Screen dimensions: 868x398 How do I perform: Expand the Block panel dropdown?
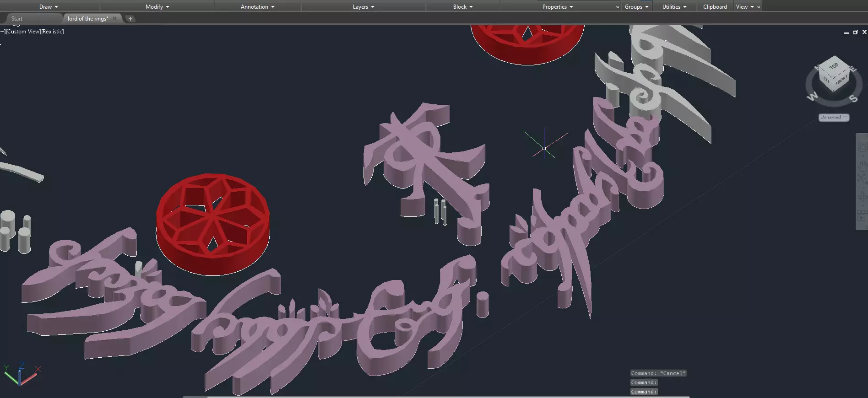[463, 7]
